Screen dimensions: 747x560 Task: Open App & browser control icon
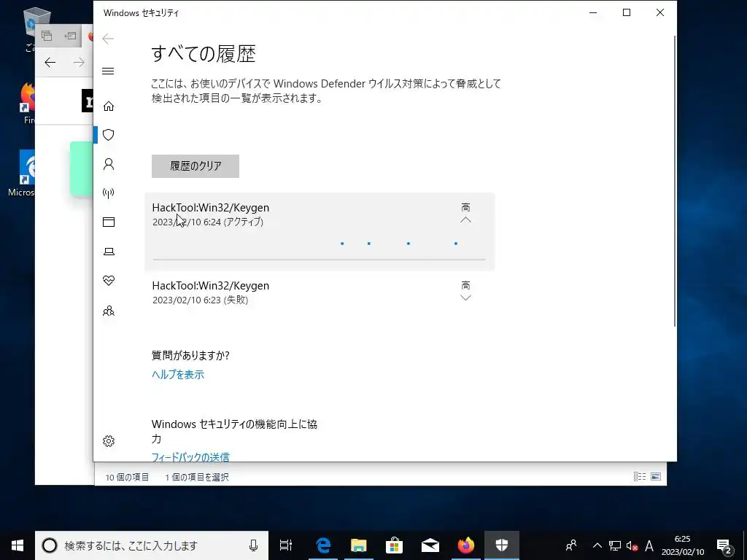click(109, 222)
